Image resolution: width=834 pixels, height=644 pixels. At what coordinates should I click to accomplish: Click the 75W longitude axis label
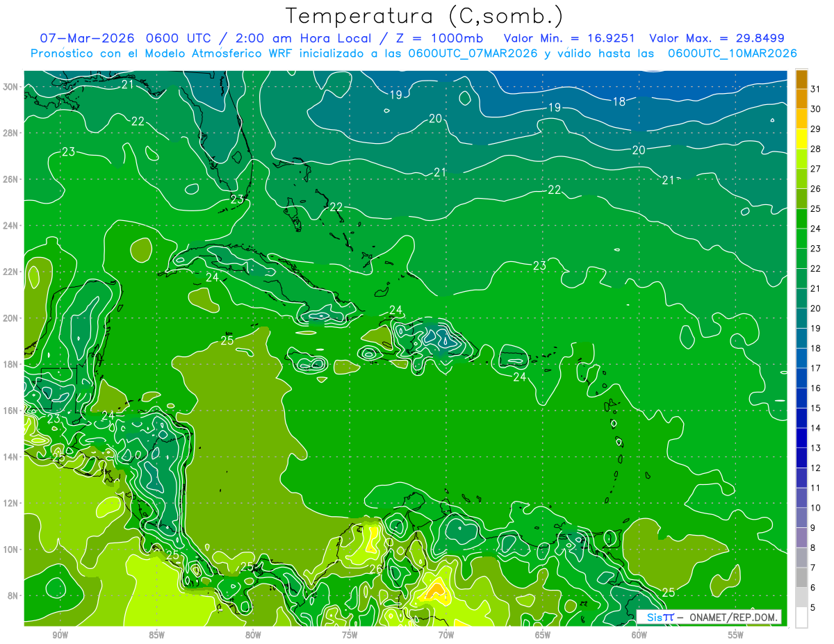(350, 635)
